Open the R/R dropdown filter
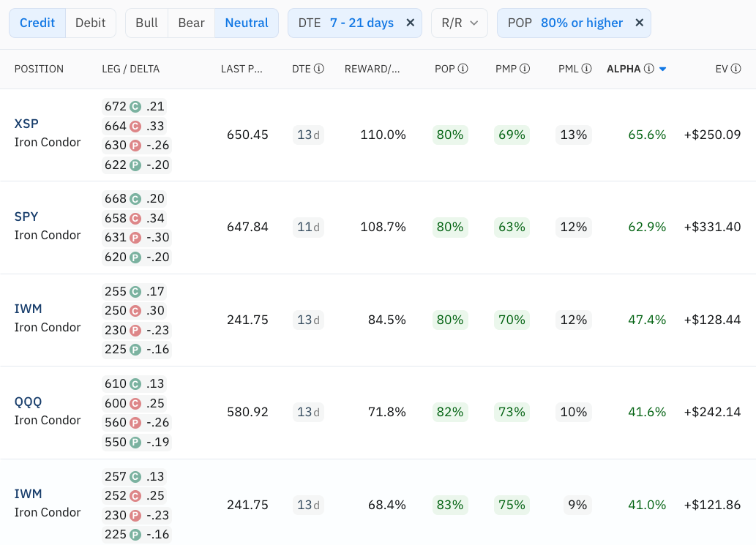 (460, 23)
